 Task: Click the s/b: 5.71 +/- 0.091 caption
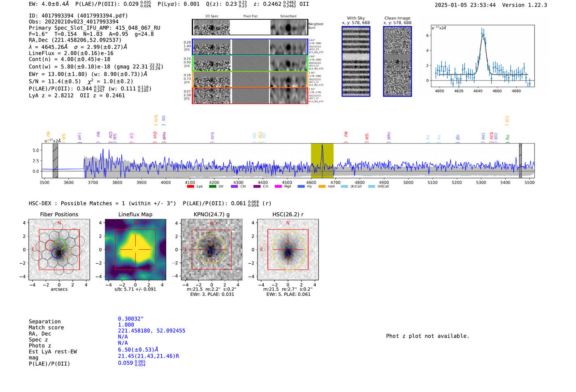135,289
